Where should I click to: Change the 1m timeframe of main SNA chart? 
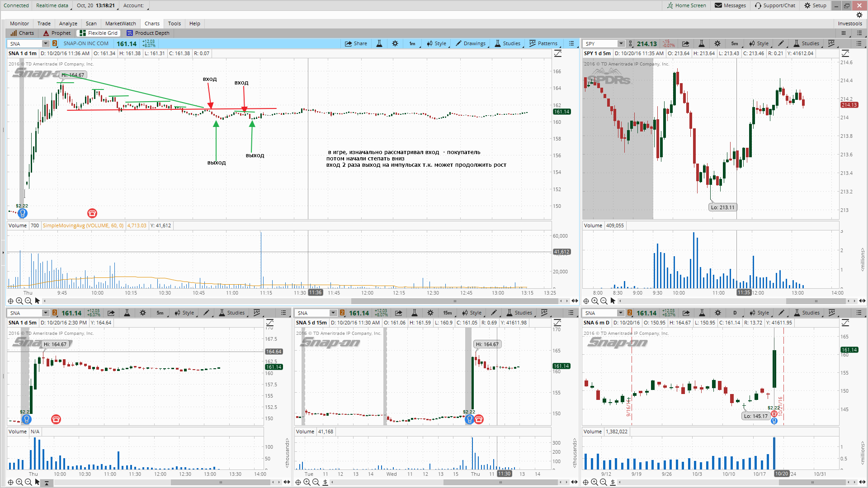[412, 43]
